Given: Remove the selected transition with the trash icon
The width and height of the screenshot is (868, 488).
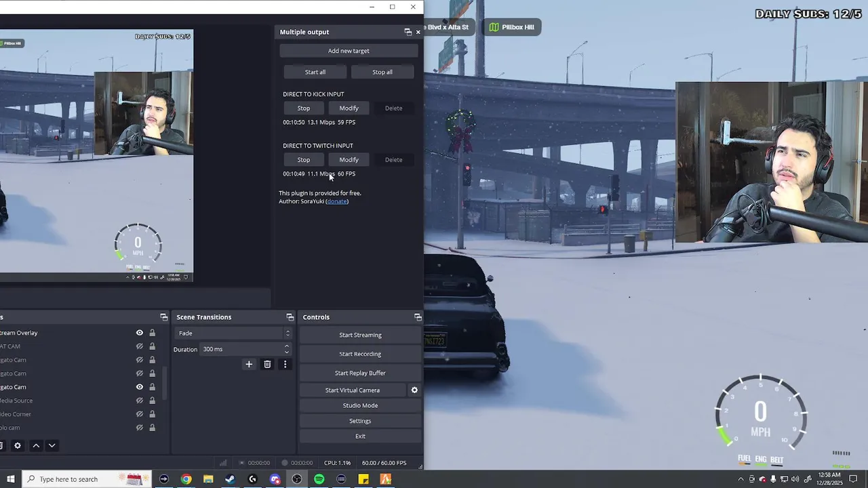Looking at the screenshot, I should pyautogui.click(x=267, y=365).
